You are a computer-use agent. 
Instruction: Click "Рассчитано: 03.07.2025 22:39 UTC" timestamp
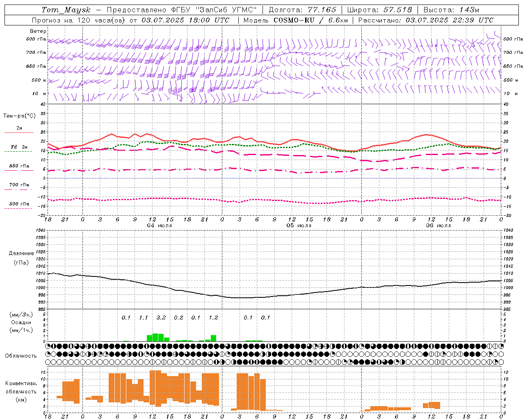pos(426,20)
